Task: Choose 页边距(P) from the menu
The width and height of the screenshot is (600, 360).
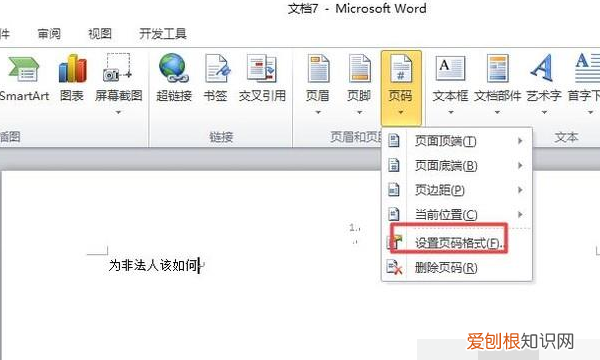Action: click(x=457, y=190)
